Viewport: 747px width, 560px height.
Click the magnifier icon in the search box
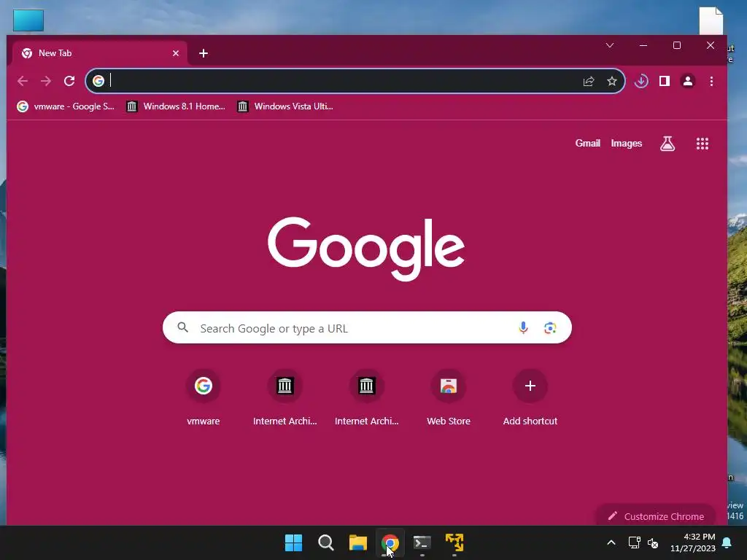[x=183, y=327]
